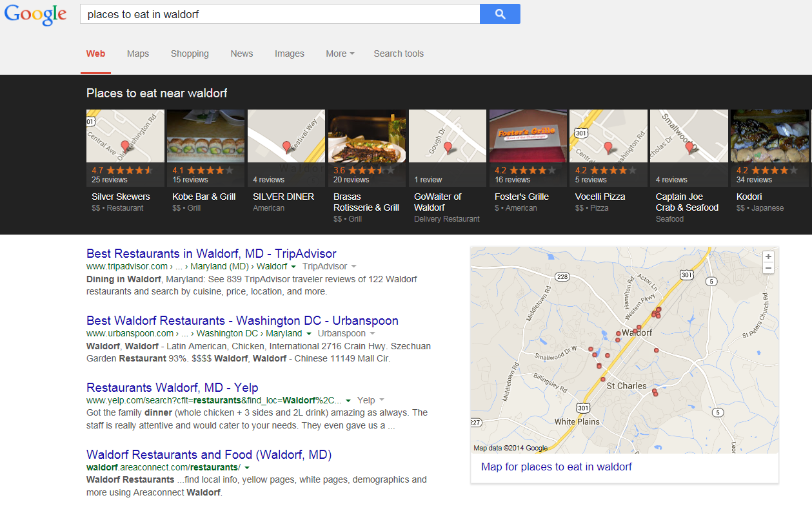812x511 pixels.
Task: Click "25 reviews" under Silver Skewers rating
Action: [110, 180]
